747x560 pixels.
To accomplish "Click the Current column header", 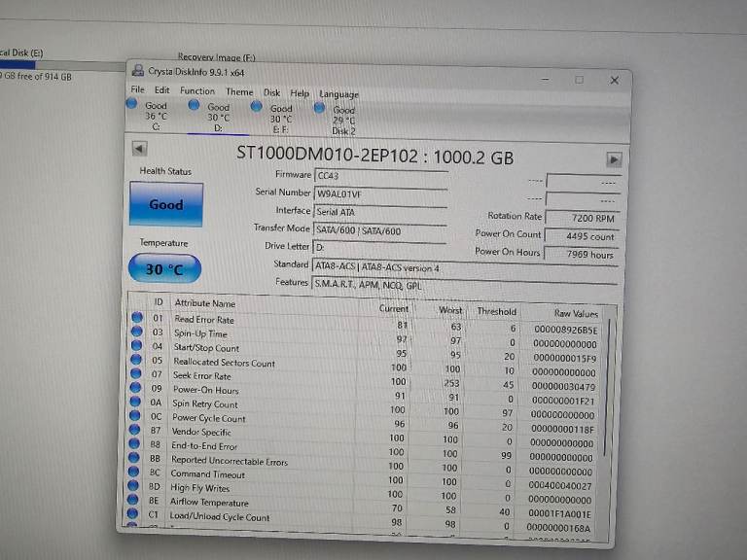I will [394, 308].
